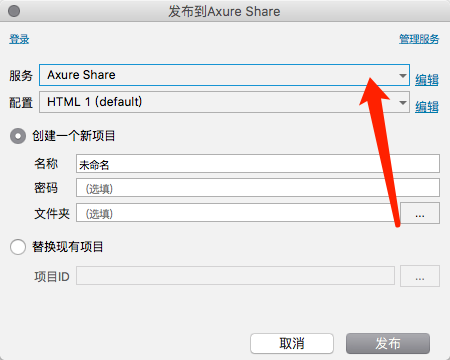
Task: Click the 名称 input field containing 未命名
Action: coord(258,163)
